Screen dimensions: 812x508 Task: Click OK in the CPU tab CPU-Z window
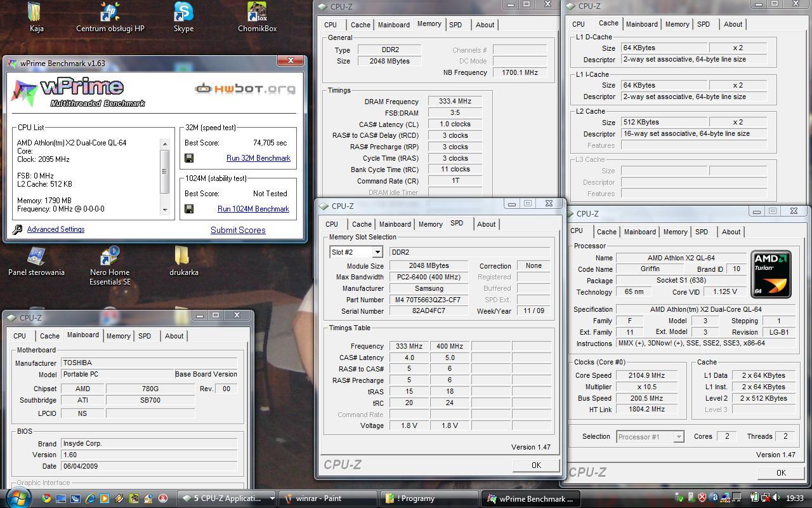coord(781,472)
